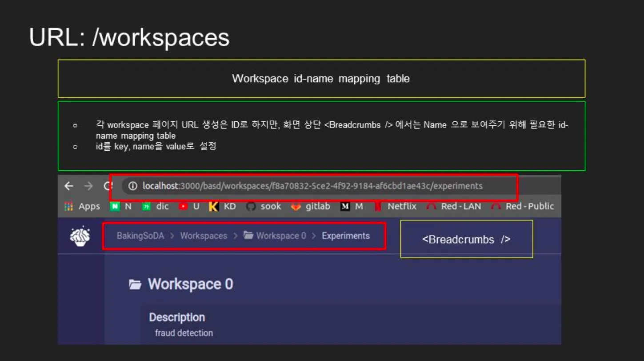Open the dic dictionary bookmark

click(x=156, y=206)
